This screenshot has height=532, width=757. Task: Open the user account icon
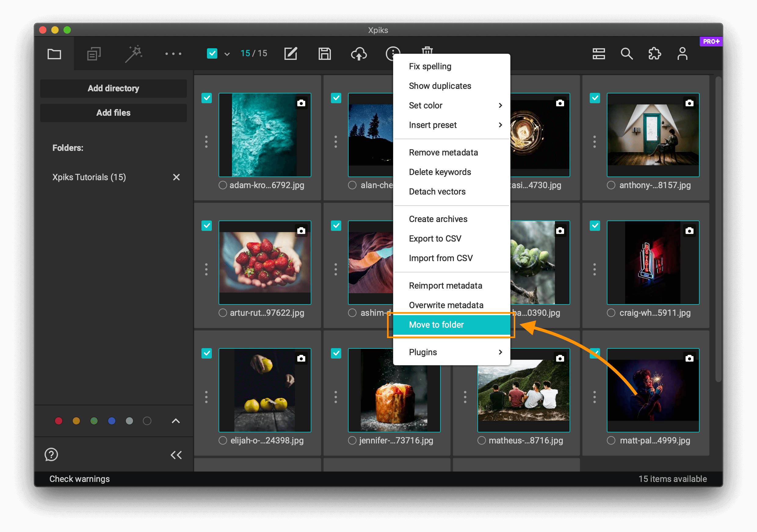tap(682, 53)
